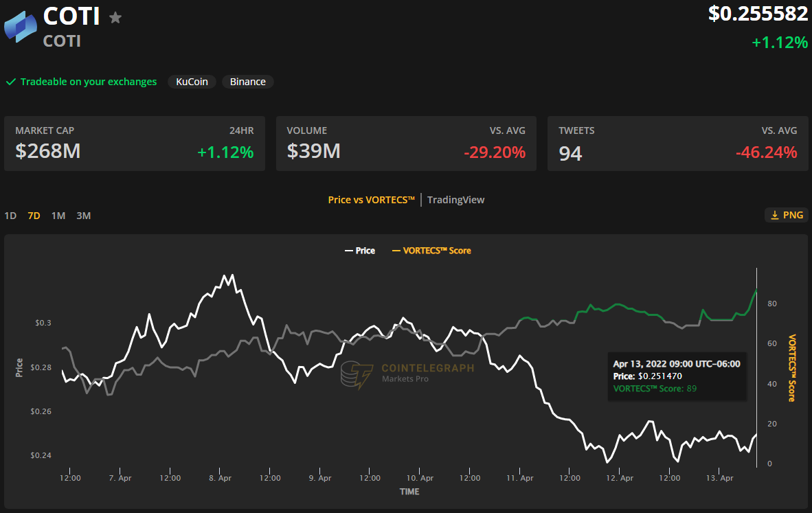This screenshot has height=513, width=812.
Task: Download the chart as PNG
Action: (786, 215)
